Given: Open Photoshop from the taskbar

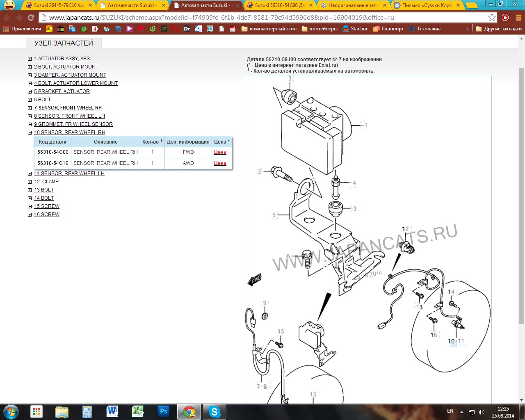Looking at the screenshot, I should point(163,411).
